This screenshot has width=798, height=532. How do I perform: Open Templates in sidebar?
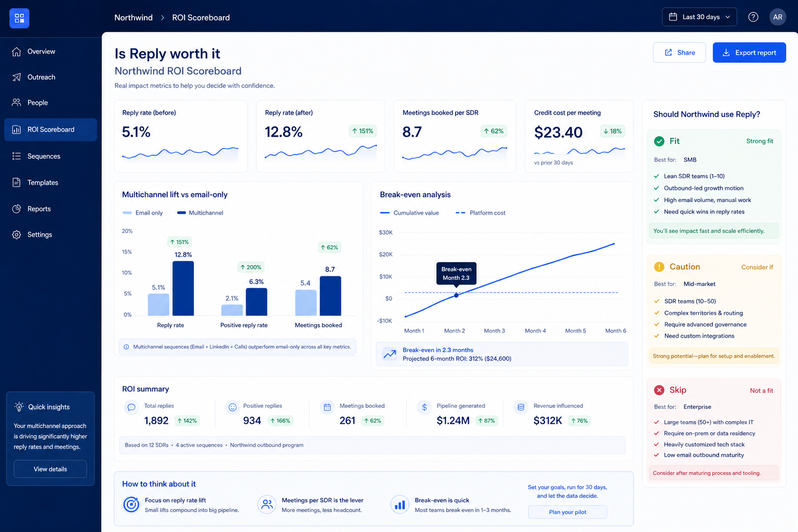[50, 182]
